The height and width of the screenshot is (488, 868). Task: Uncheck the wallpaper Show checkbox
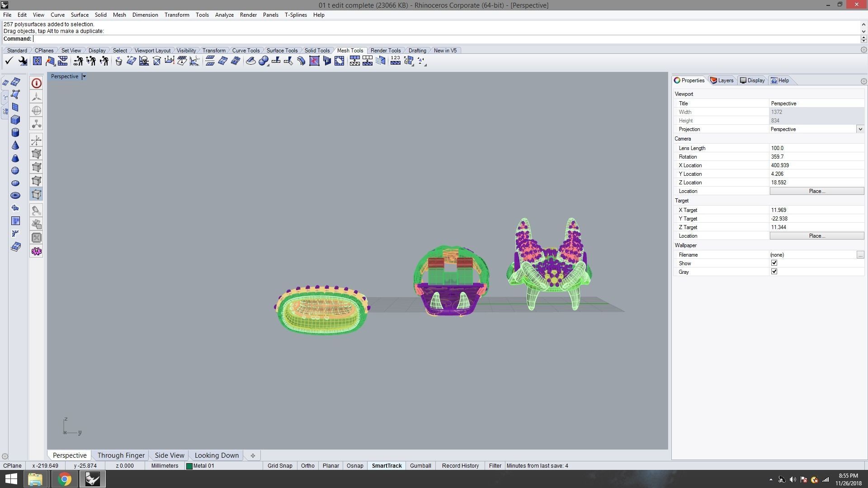click(774, 263)
